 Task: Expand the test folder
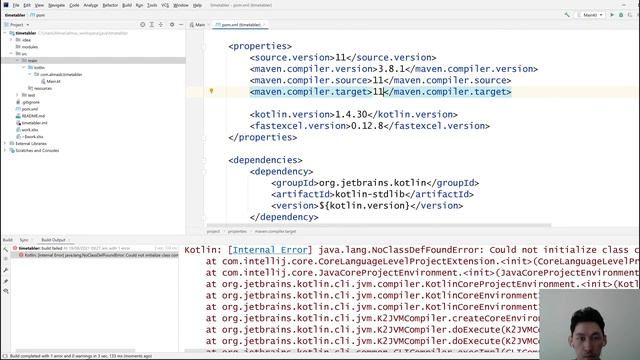[x=18, y=95]
